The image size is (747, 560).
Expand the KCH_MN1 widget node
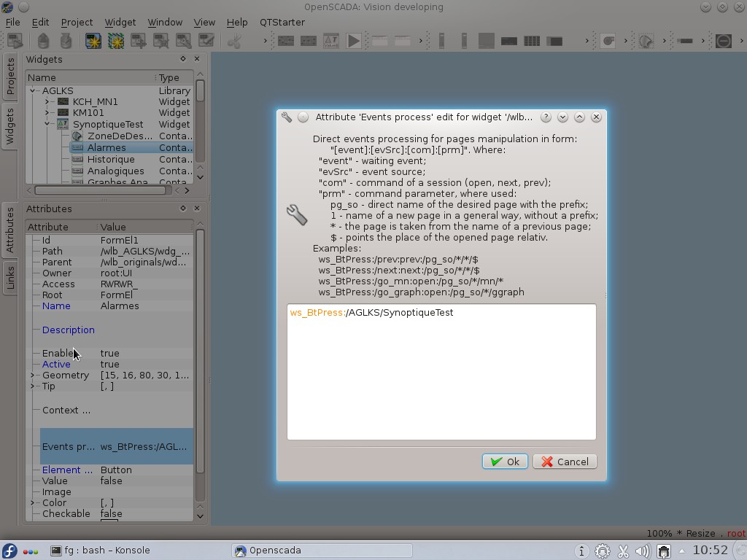coord(47,102)
